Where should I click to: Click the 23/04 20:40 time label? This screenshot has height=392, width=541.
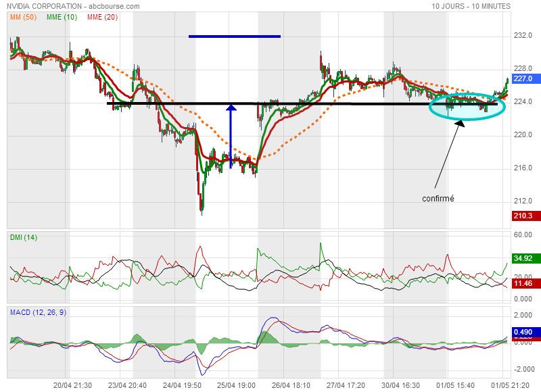[x=127, y=385]
